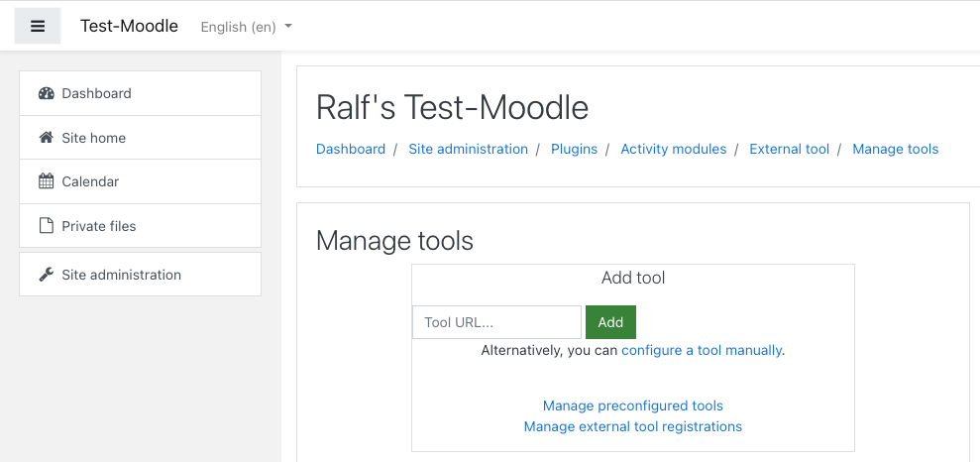
Task: Open Manage external tool registrations link
Action: point(632,426)
